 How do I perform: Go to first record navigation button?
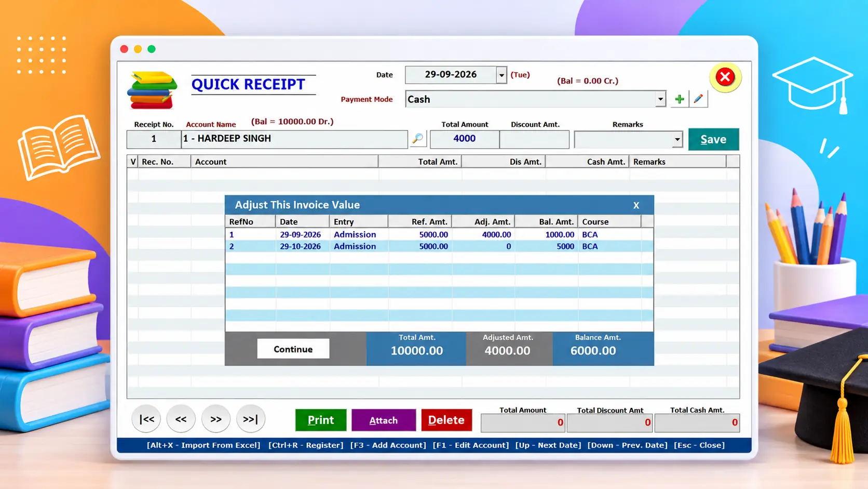click(x=146, y=419)
